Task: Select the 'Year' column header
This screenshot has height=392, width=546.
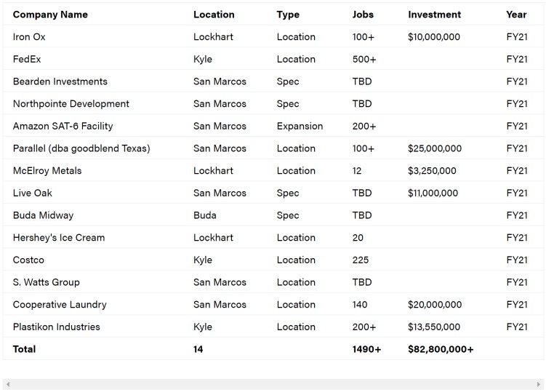Action: coord(516,15)
